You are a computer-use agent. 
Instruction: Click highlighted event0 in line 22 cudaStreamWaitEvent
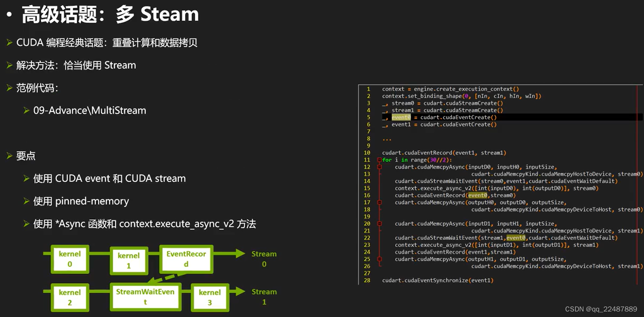(516, 238)
